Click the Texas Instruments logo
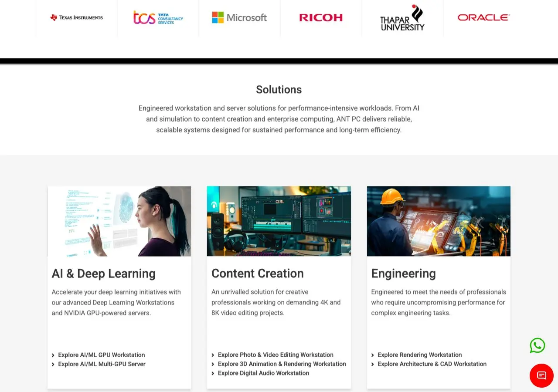This screenshot has width=558, height=392. 77,17
